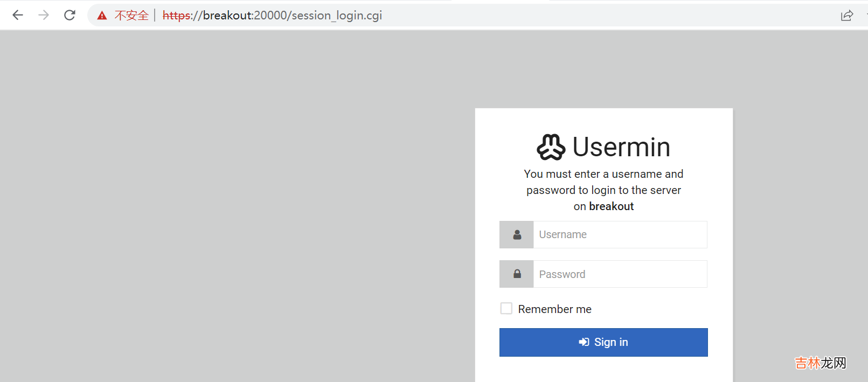Click the Remember me label text

[554, 309]
